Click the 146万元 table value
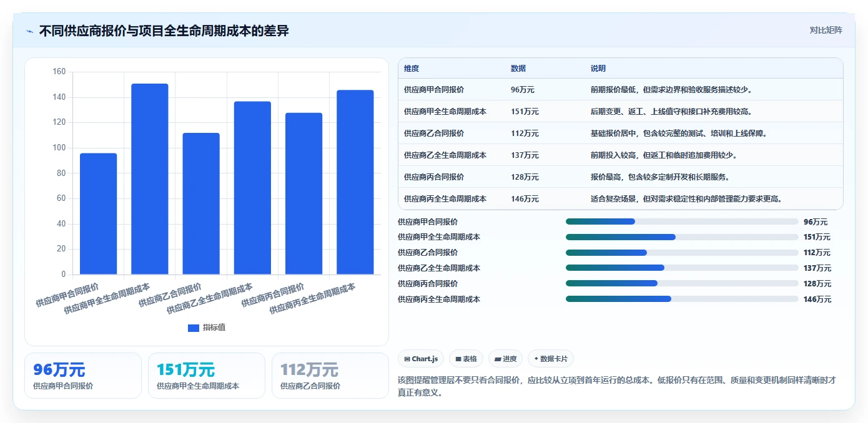Viewport: 868px width, 423px height. tap(525, 199)
